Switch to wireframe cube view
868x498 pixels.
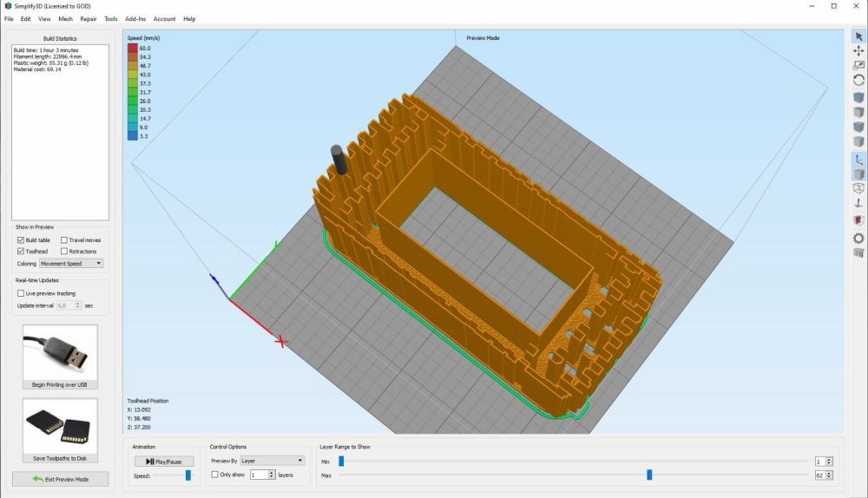coord(858,188)
